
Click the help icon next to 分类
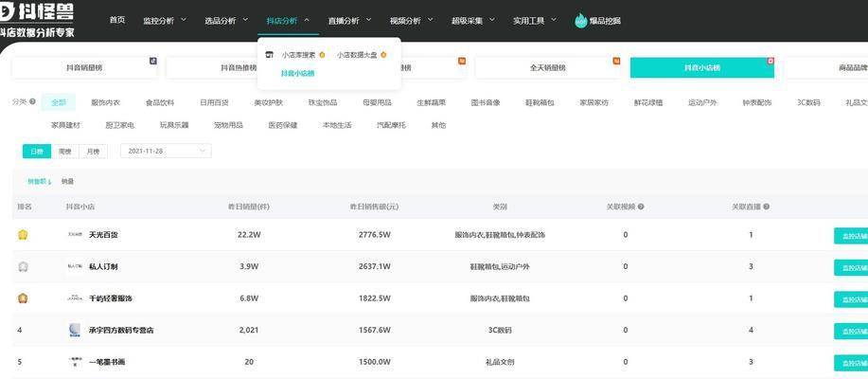click(x=32, y=101)
